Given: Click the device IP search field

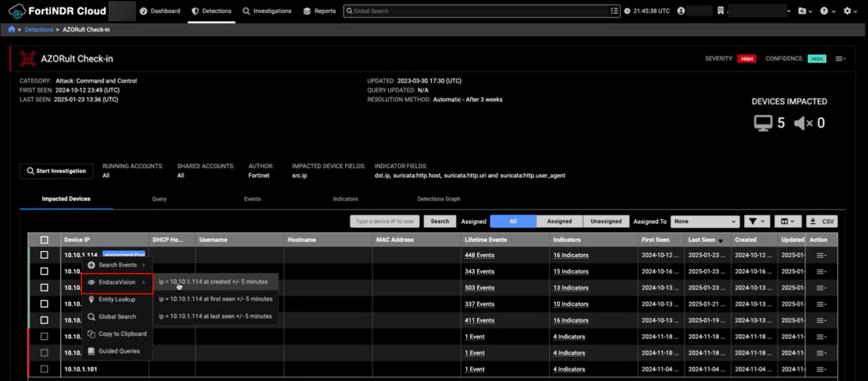Looking at the screenshot, I should [385, 221].
